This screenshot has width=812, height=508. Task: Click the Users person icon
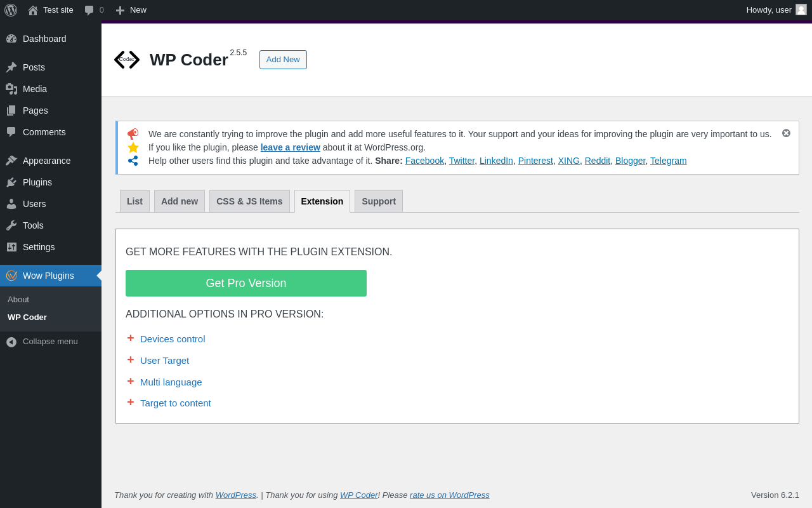(11, 204)
